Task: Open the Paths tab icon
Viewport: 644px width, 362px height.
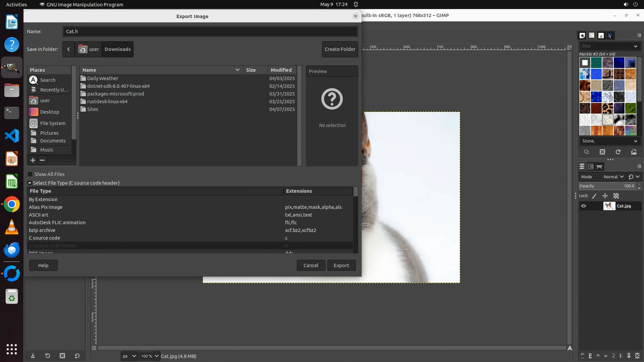Action: 600,167
